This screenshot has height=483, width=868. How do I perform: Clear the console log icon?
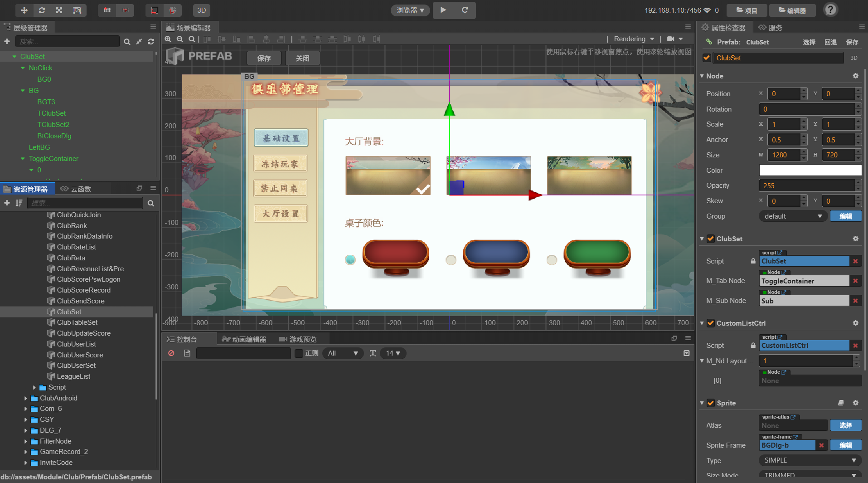point(171,353)
